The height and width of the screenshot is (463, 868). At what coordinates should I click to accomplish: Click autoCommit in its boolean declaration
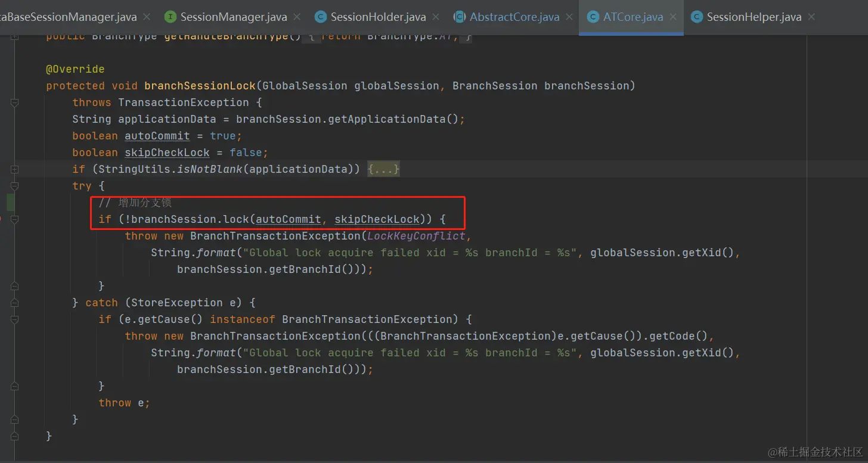pos(157,136)
